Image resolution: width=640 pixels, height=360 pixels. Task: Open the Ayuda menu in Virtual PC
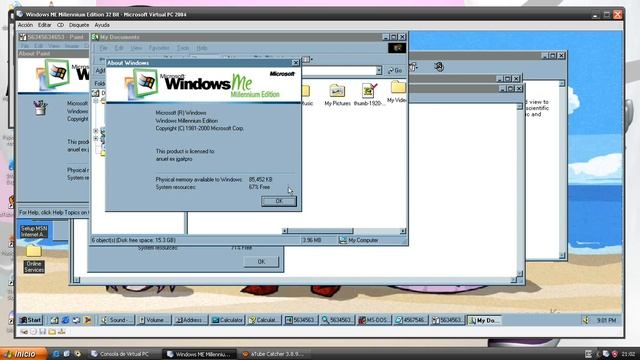point(102,25)
